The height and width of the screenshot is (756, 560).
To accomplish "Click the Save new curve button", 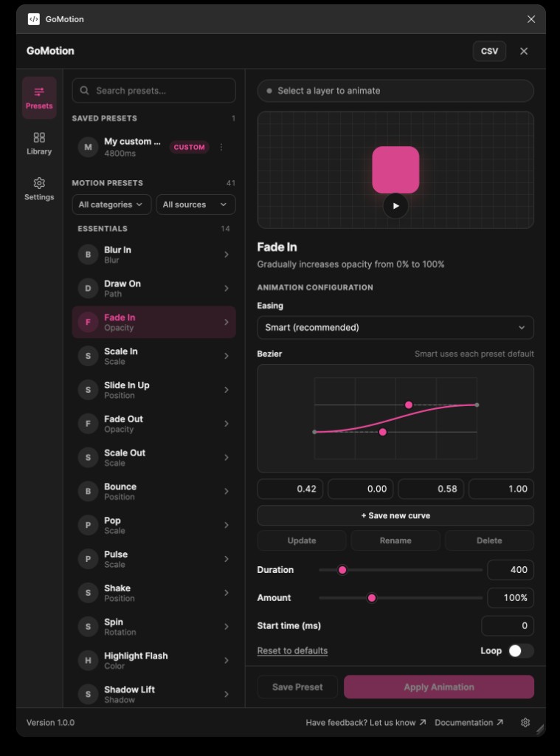I will point(395,515).
